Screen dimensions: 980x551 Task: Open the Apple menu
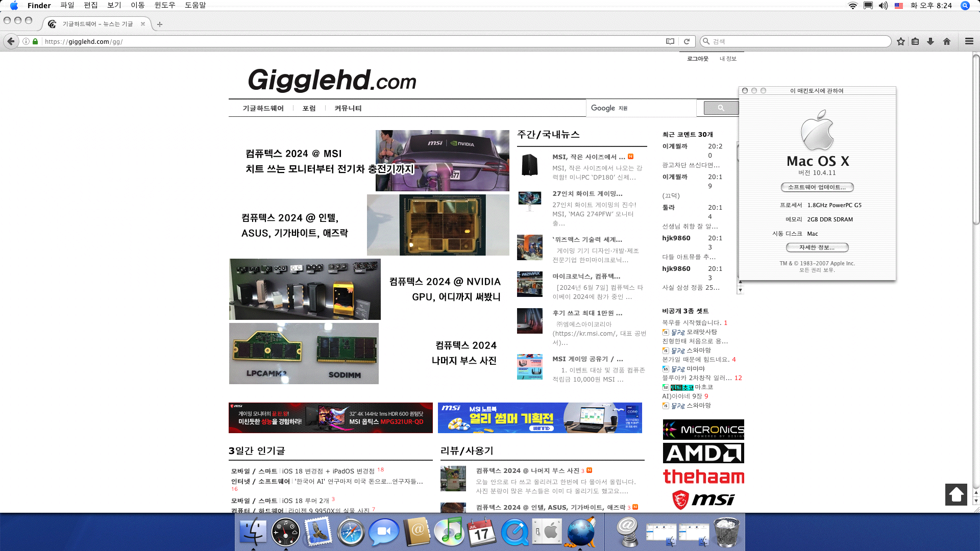[14, 5]
